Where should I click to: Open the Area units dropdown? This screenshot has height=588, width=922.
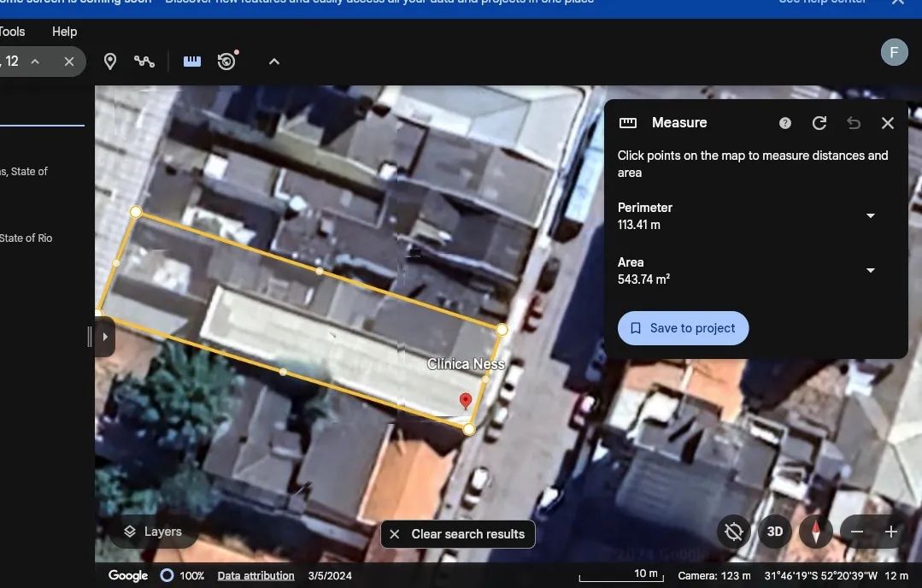point(871,271)
